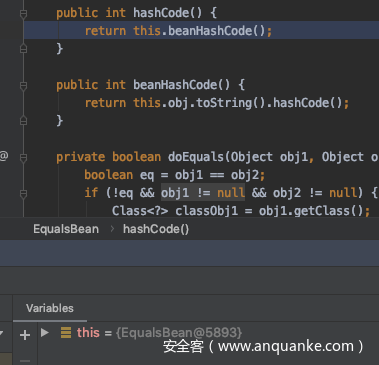The height and width of the screenshot is (365, 379).
Task: Collapse the hashCode() method fold marker
Action: pyautogui.click(x=23, y=14)
